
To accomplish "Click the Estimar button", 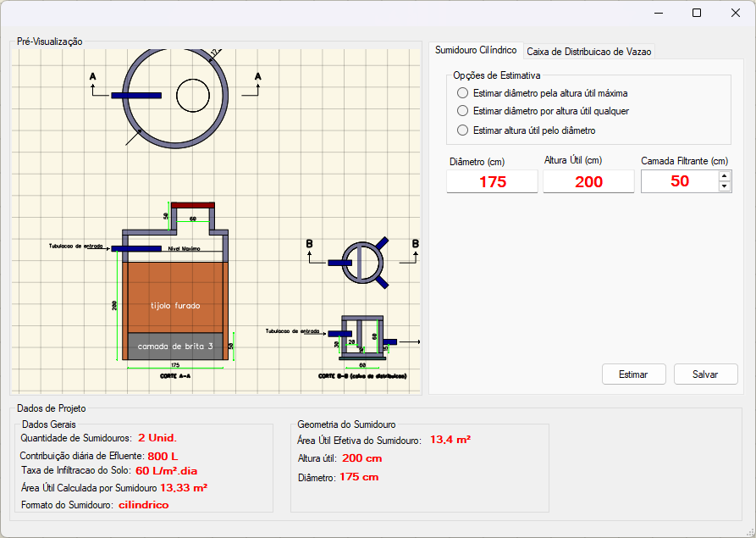I will click(x=633, y=374).
